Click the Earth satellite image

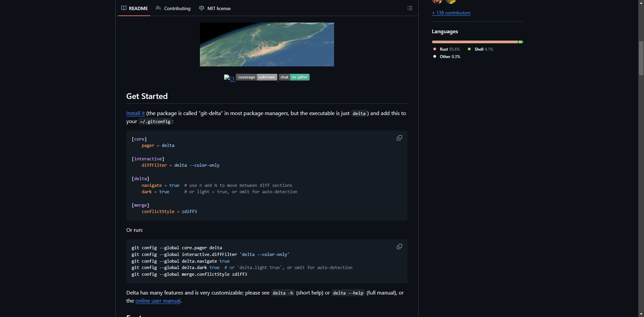(267, 44)
